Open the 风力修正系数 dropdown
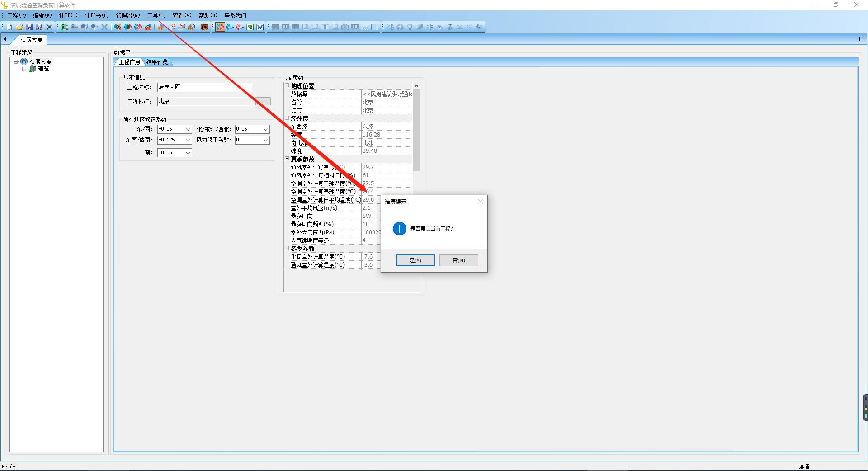 tap(265, 140)
